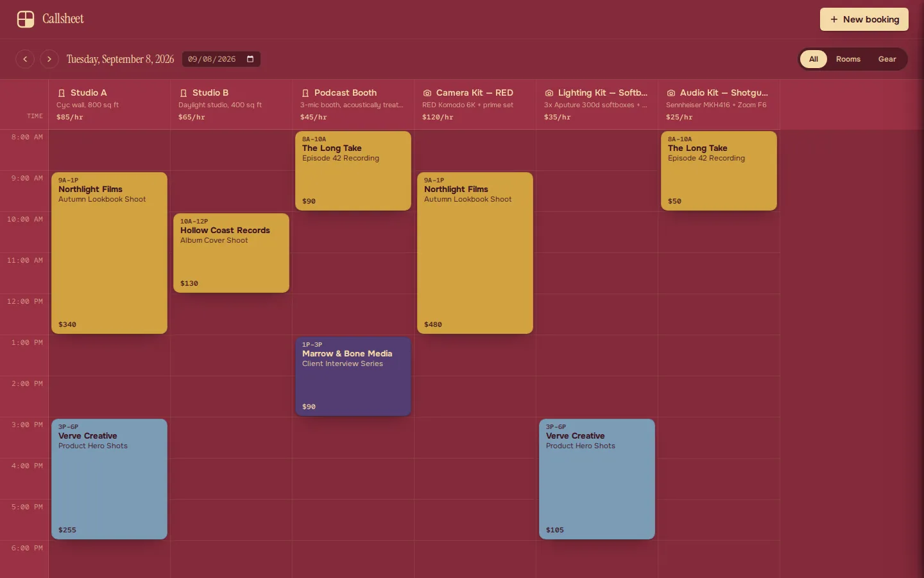Click the 12:00 PM time label
This screenshot has width=924, height=578.
pyautogui.click(x=25, y=302)
